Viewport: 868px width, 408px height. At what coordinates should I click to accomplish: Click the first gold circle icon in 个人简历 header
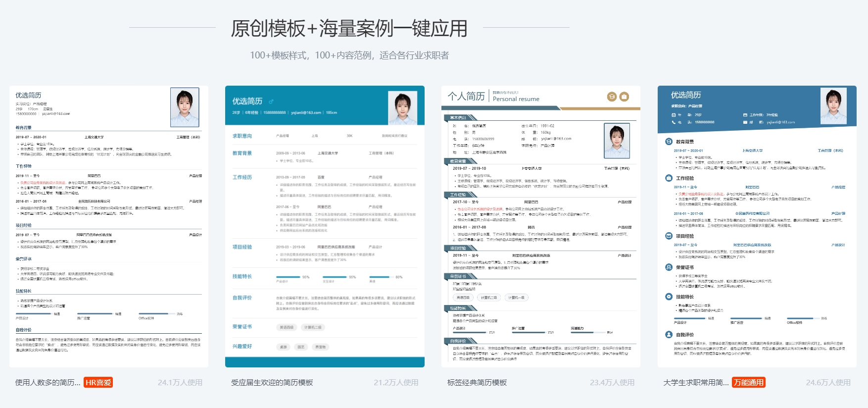pos(612,97)
